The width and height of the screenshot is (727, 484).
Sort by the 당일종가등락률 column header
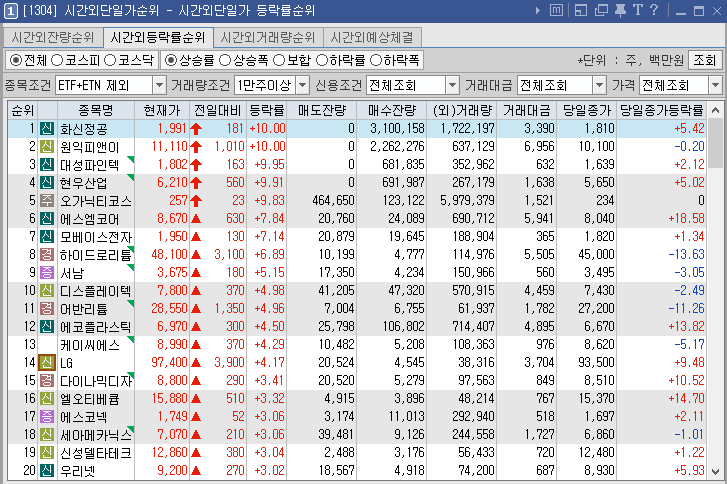point(662,110)
